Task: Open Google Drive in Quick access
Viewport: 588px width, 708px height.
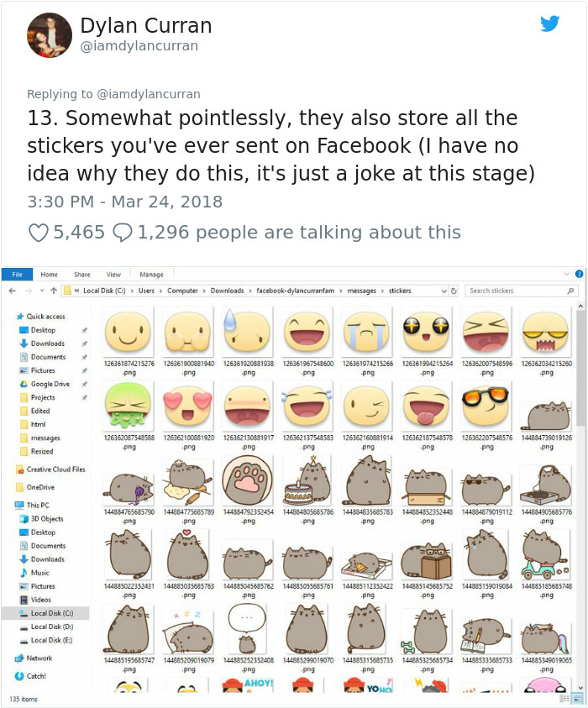Action: [50, 384]
